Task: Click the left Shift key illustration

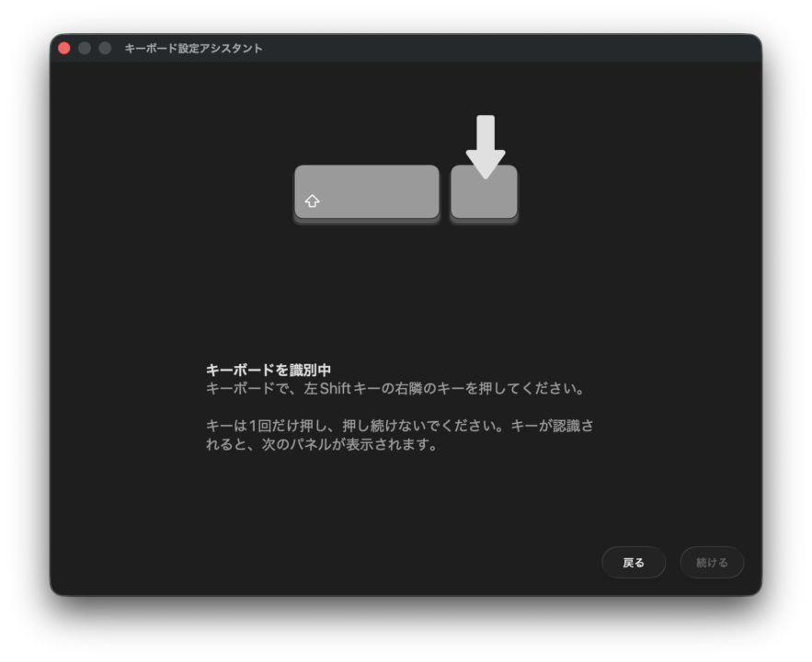Action: 366,191
